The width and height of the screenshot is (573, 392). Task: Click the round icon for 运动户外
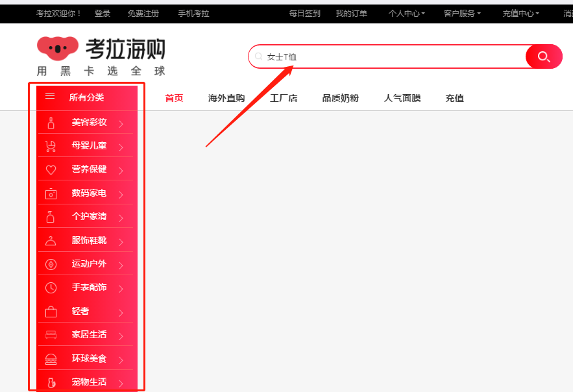pyautogui.click(x=51, y=264)
